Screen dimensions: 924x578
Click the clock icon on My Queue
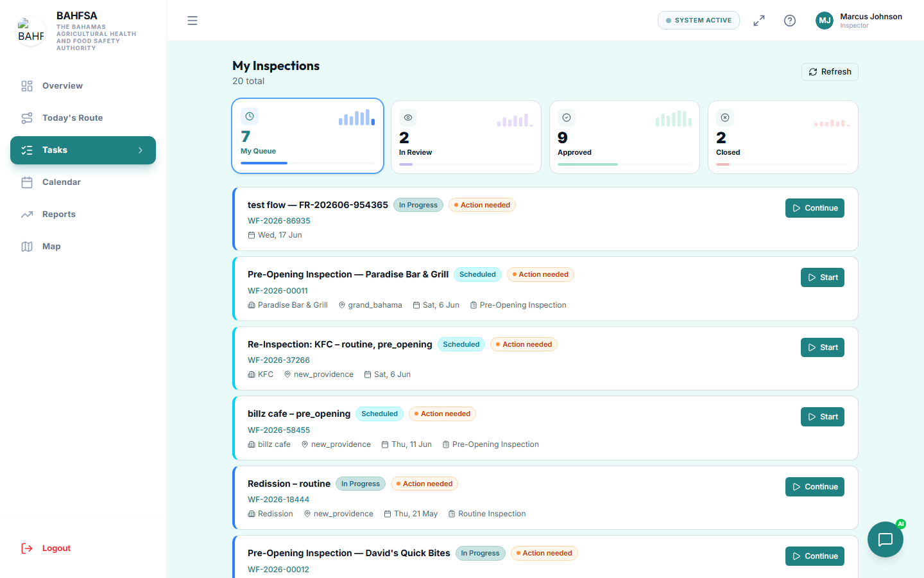[250, 116]
